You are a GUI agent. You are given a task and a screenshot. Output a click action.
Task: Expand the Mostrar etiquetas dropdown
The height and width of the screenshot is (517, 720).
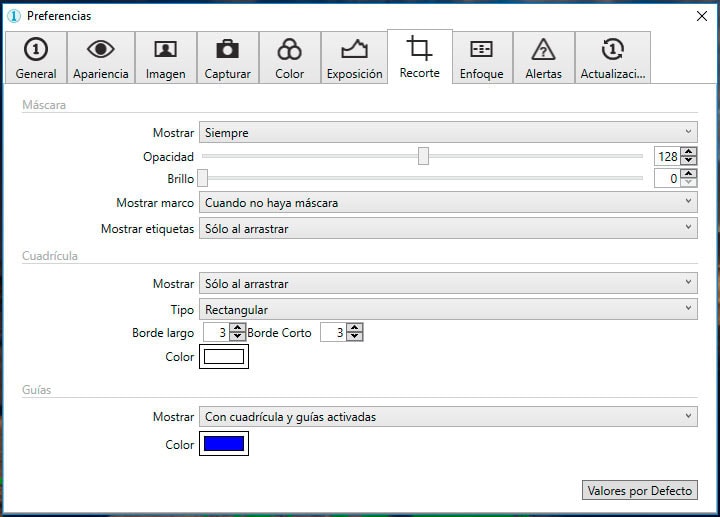[447, 228]
